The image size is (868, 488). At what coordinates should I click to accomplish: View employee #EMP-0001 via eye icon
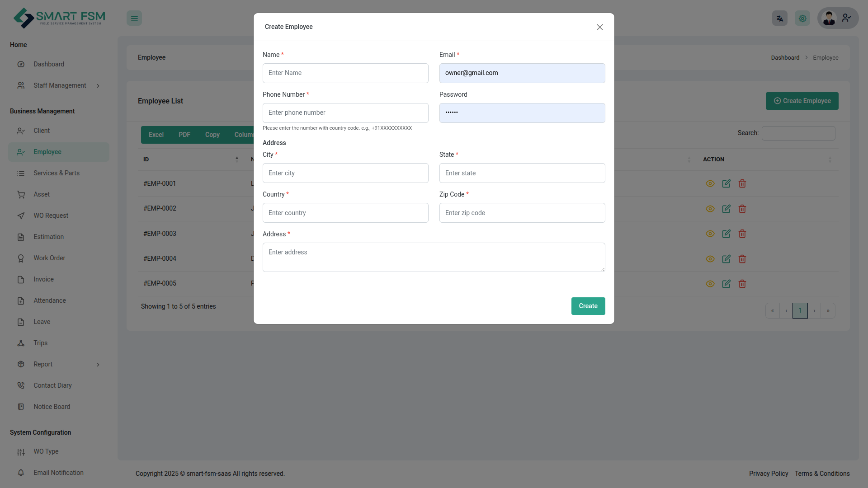pyautogui.click(x=710, y=183)
